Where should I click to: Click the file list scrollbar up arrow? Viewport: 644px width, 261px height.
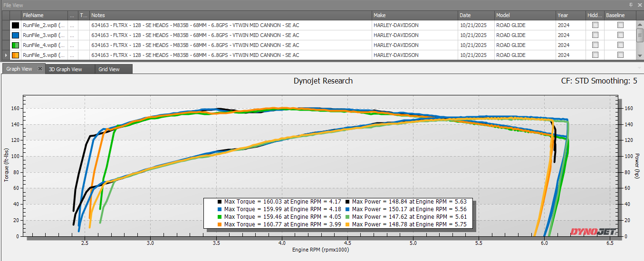click(640, 25)
